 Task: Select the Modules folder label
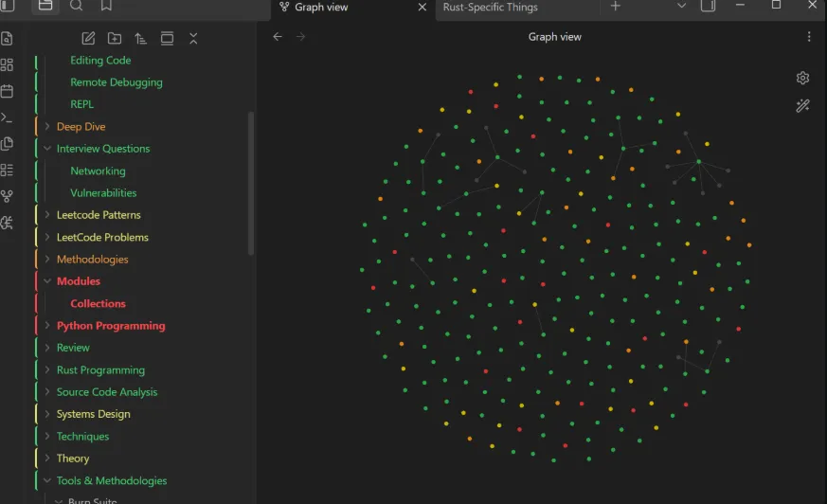[x=78, y=281]
